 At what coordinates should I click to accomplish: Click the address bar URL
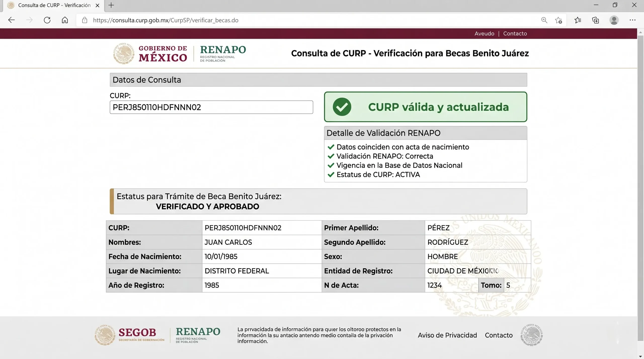coord(166,20)
